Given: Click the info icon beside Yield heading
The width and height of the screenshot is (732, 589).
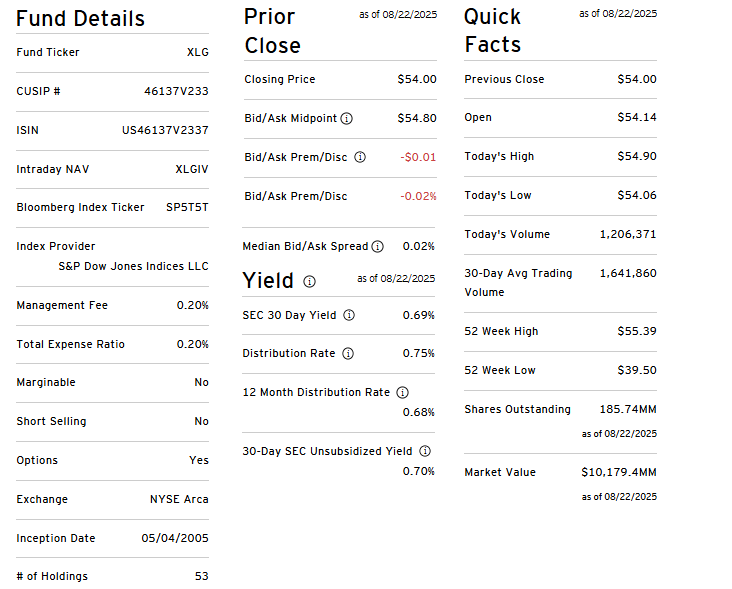Looking at the screenshot, I should tap(309, 282).
